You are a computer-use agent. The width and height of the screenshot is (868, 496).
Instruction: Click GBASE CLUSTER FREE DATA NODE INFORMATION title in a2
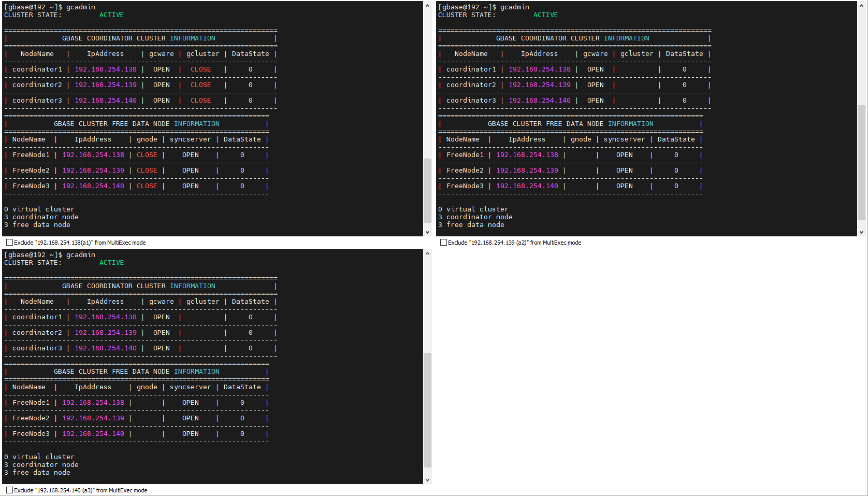click(x=571, y=124)
